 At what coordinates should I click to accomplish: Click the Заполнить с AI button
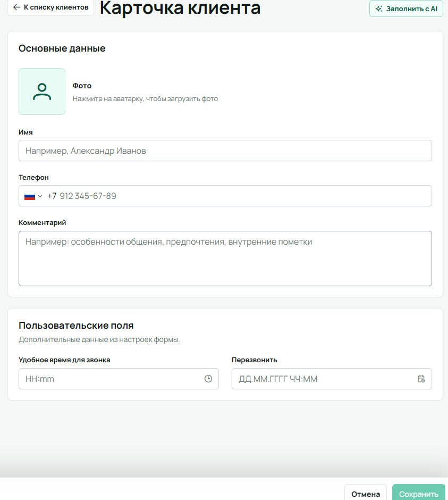(406, 9)
